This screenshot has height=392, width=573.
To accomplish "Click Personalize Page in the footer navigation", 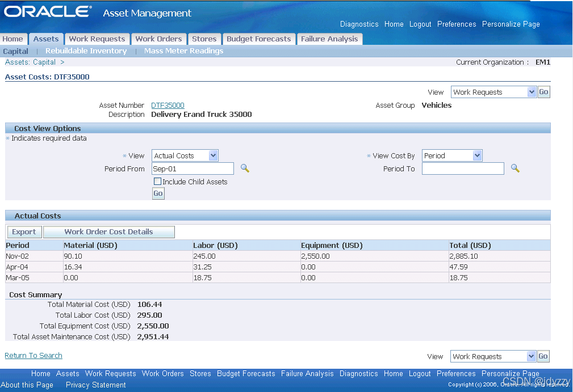I will click(510, 373).
